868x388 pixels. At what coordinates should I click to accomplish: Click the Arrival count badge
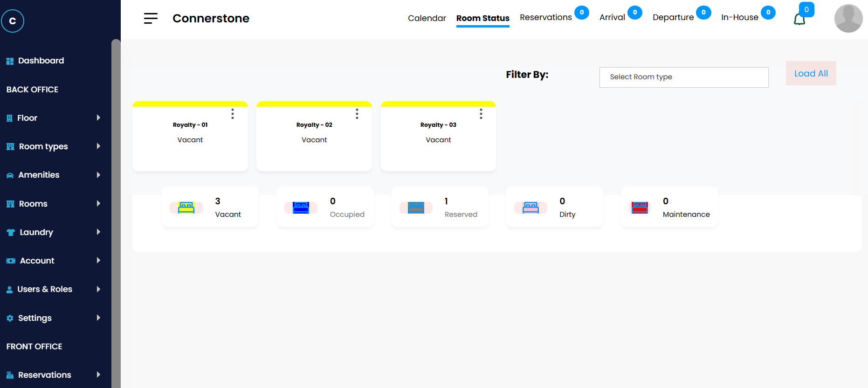(635, 13)
